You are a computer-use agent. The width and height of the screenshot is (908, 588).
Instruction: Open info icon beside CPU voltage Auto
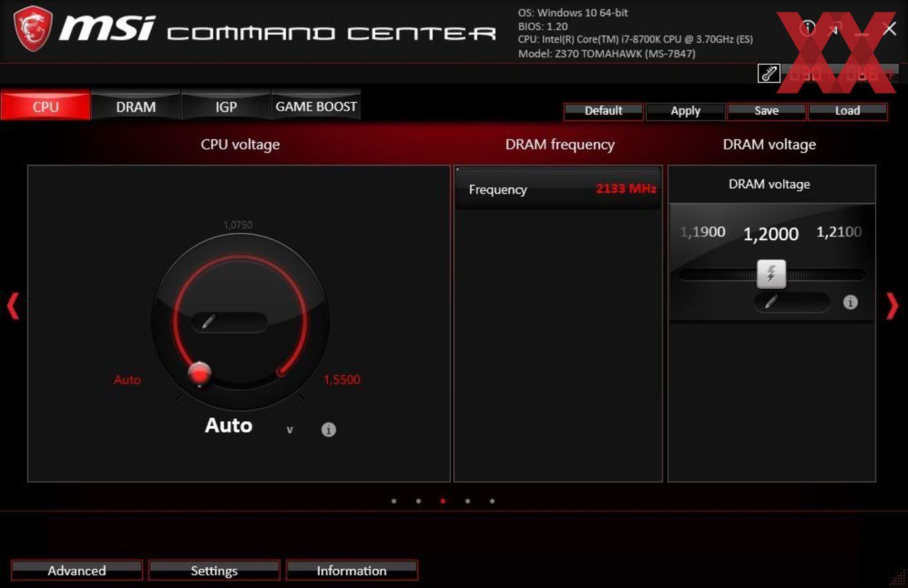point(328,430)
